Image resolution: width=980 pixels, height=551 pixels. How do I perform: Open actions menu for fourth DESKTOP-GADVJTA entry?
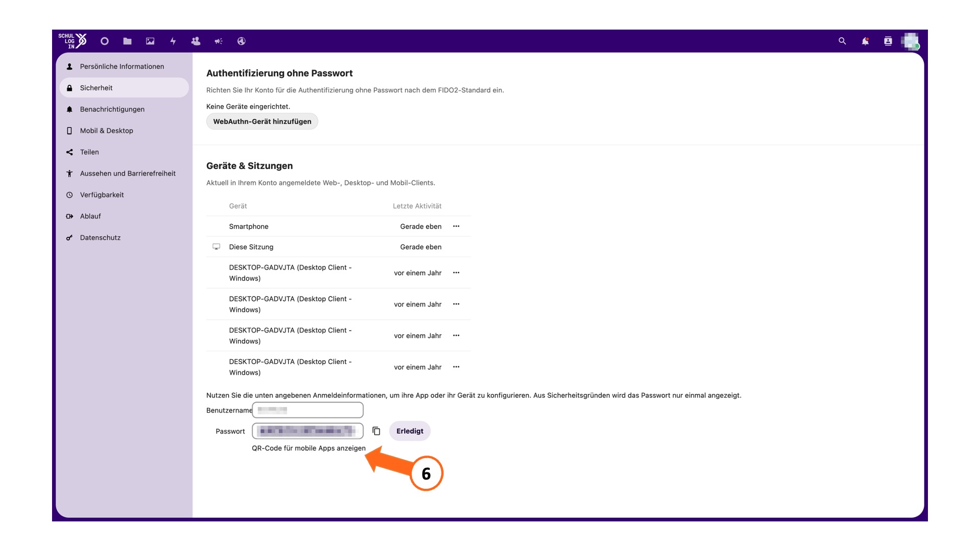456,367
